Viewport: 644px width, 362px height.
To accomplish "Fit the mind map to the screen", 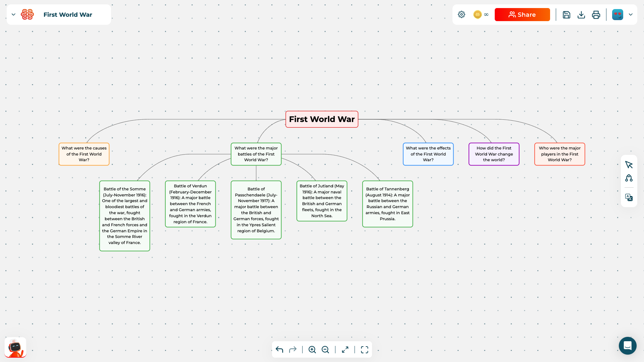I will click(x=345, y=349).
